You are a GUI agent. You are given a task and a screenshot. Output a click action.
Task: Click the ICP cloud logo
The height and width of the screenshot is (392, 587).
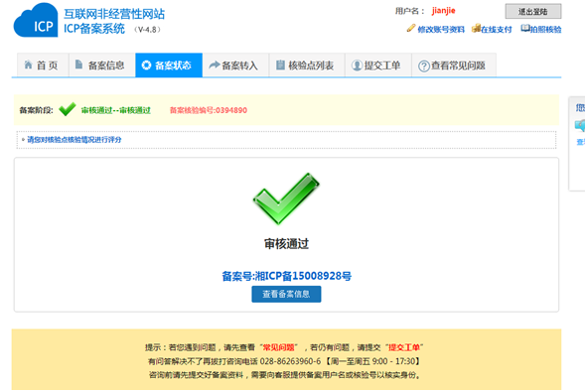coord(36,21)
